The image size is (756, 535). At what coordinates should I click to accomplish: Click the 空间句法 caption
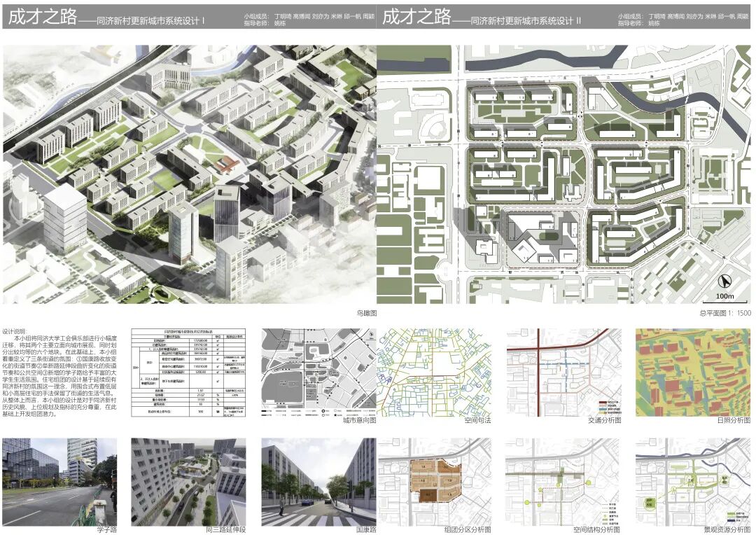[478, 420]
